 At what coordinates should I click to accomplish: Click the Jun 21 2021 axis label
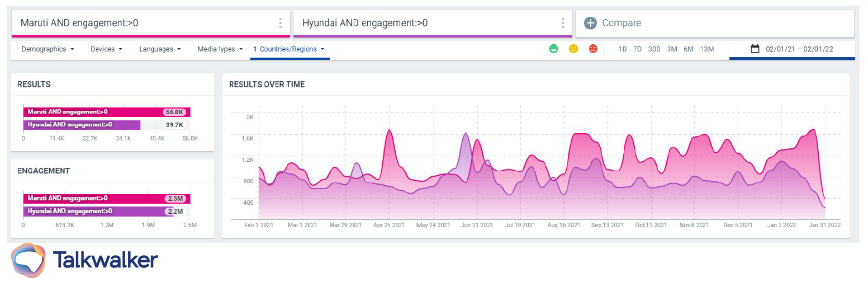click(x=477, y=225)
